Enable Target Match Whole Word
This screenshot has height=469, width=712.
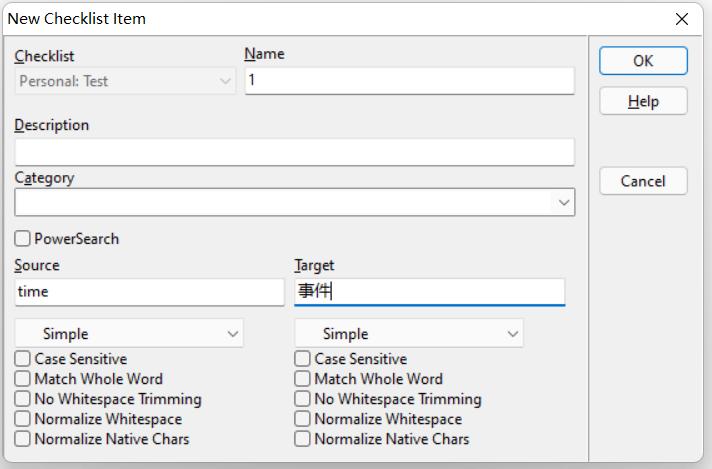point(303,379)
